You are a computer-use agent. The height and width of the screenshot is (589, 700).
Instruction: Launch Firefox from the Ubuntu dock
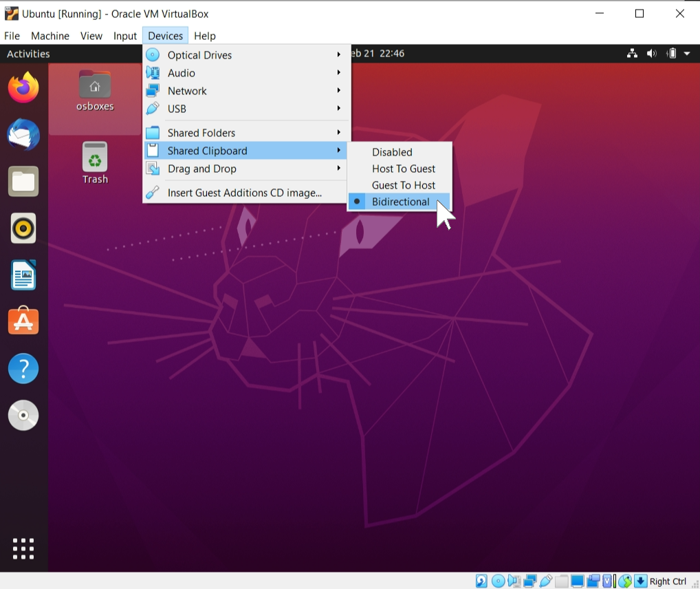coord(23,87)
